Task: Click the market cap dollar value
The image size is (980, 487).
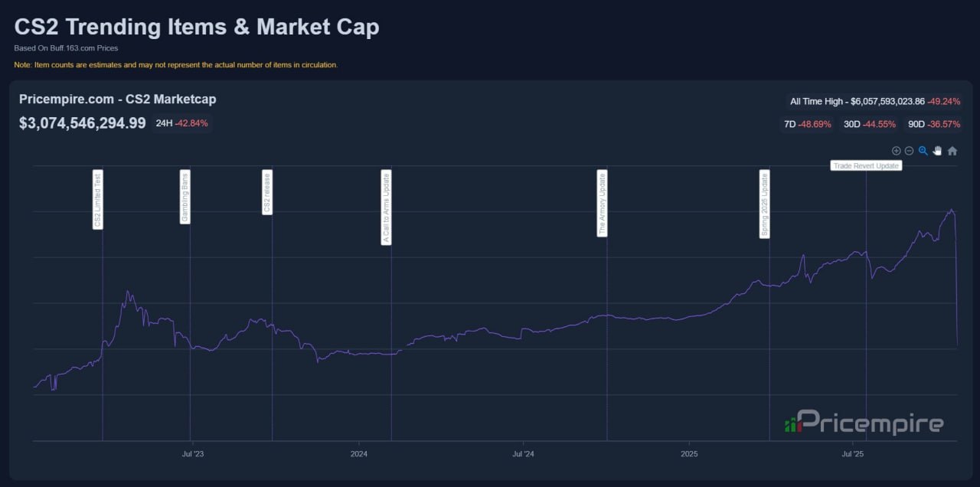Action: pyautogui.click(x=83, y=123)
